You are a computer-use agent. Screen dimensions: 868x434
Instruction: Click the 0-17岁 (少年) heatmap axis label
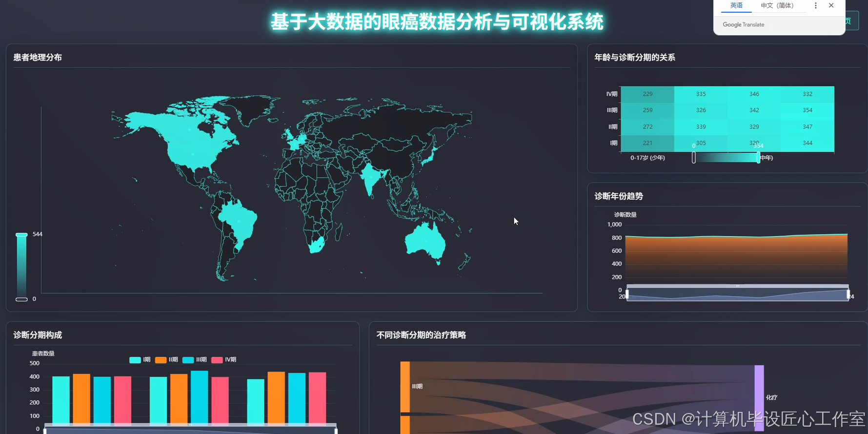(647, 158)
